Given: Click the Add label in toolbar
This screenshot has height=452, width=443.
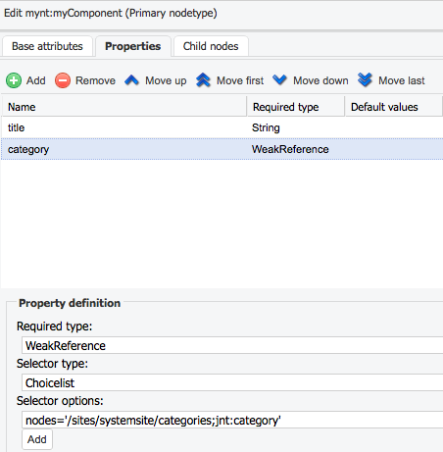Looking at the screenshot, I should pyautogui.click(x=36, y=80).
